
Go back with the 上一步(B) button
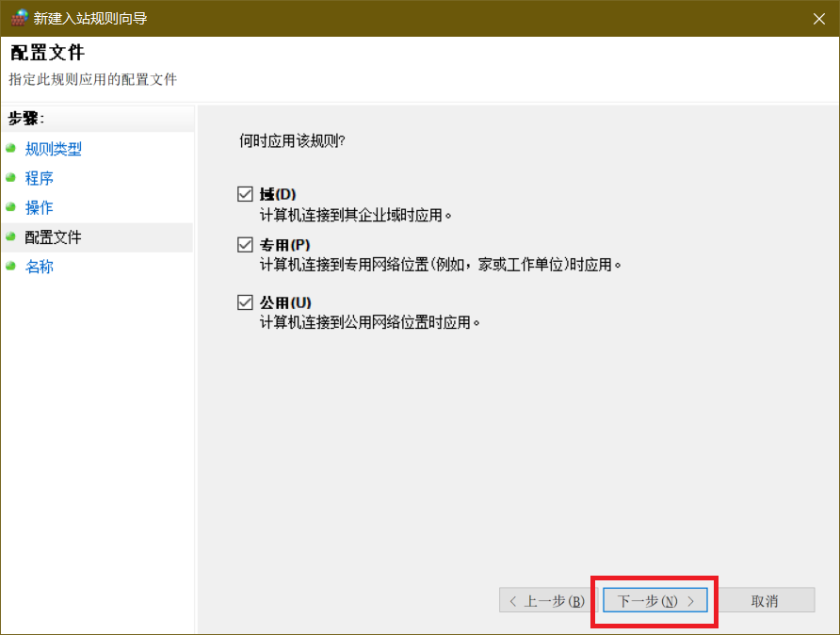[546, 601]
